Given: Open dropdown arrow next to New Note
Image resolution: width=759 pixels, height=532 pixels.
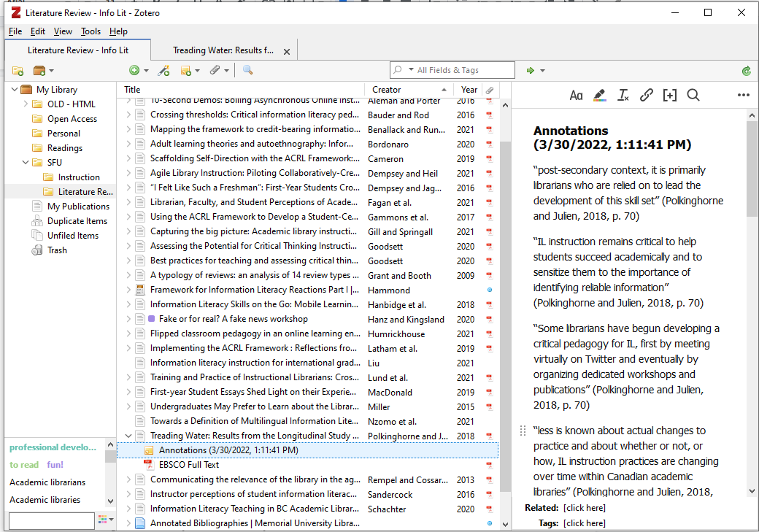Looking at the screenshot, I should [198, 71].
